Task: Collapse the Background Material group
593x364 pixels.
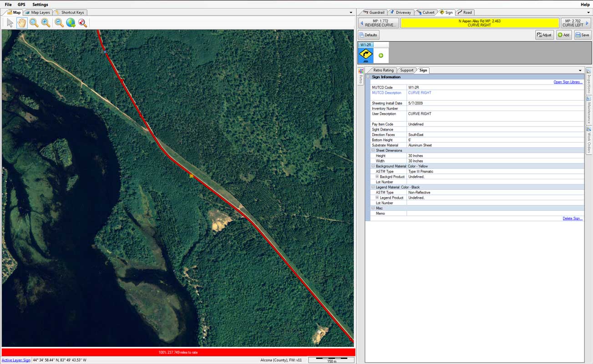Action: click(x=373, y=166)
